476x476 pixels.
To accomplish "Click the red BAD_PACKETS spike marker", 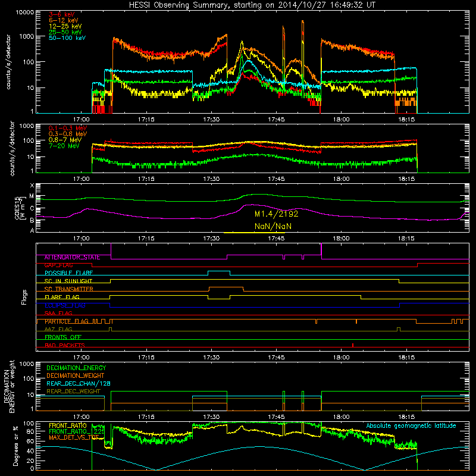I will coord(353,345).
